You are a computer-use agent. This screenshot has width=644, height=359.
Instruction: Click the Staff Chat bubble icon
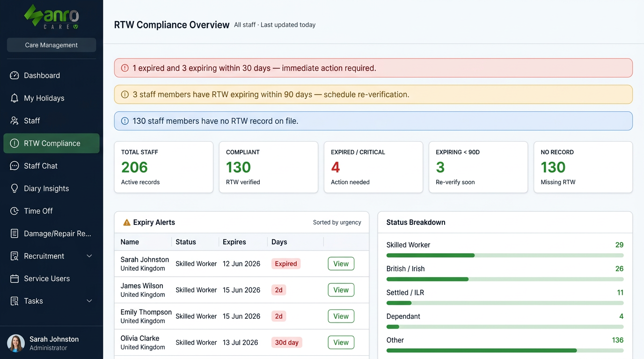point(15,166)
